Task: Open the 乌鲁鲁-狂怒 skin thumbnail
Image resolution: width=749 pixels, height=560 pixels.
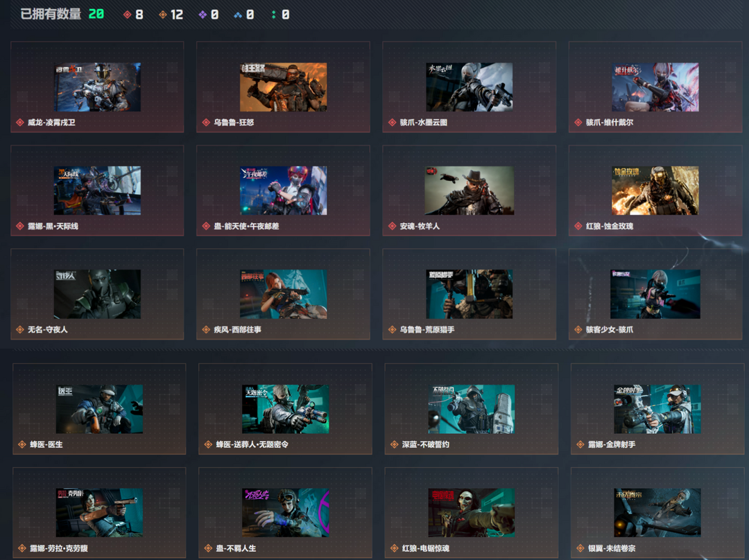Action: tap(283, 87)
